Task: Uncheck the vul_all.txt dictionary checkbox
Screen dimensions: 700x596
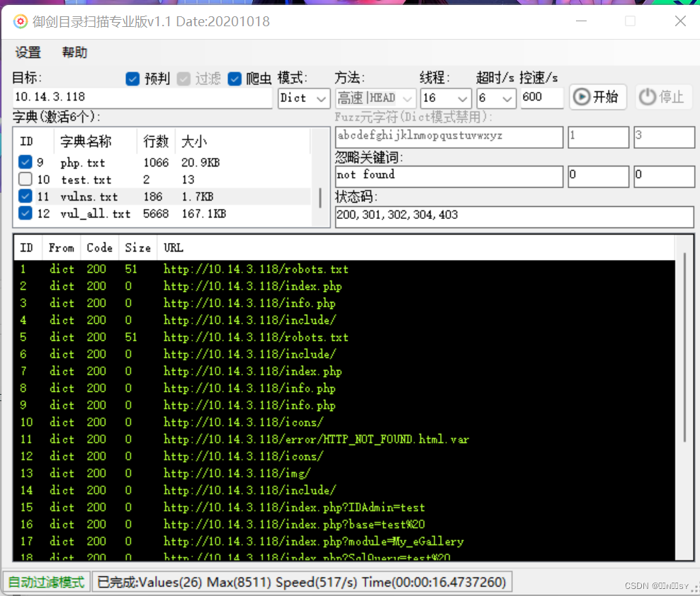Action: pyautogui.click(x=23, y=213)
